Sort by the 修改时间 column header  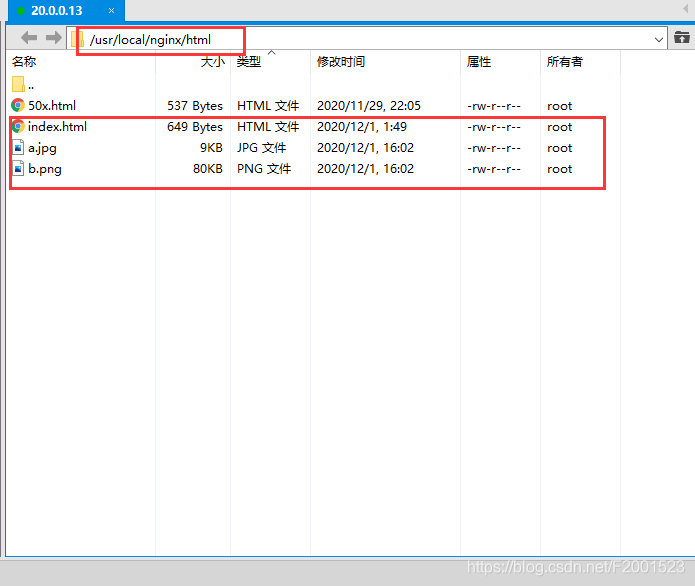[341, 62]
